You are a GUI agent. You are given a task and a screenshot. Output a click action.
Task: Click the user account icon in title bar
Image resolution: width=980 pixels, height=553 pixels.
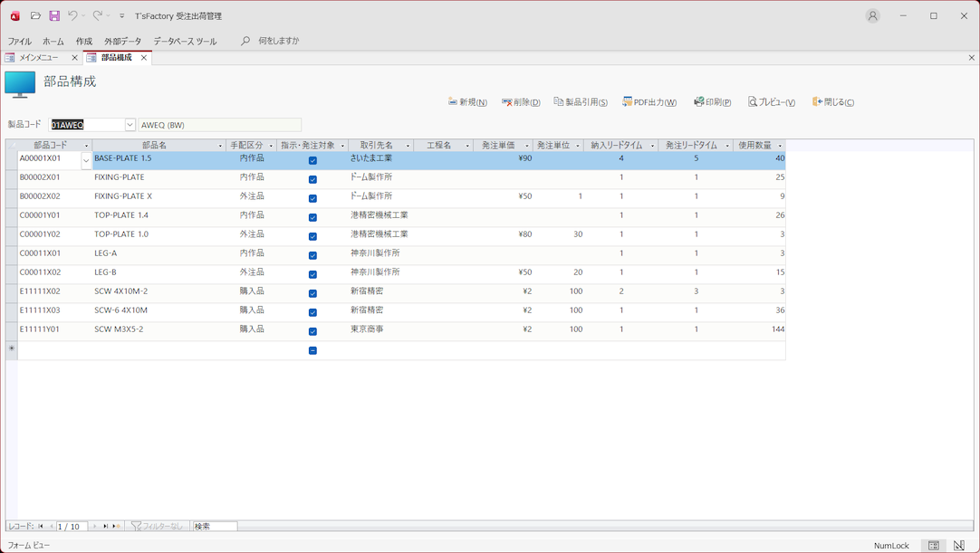(872, 16)
